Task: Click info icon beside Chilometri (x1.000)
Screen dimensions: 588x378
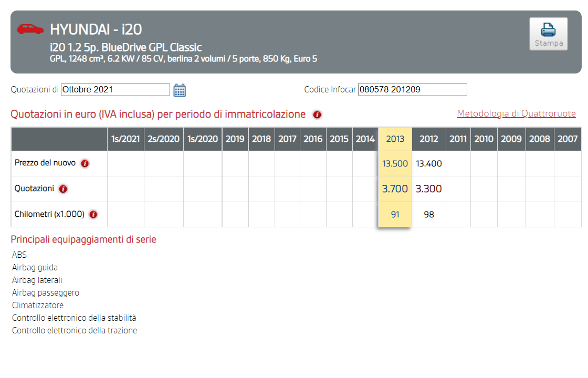Action: point(93,214)
